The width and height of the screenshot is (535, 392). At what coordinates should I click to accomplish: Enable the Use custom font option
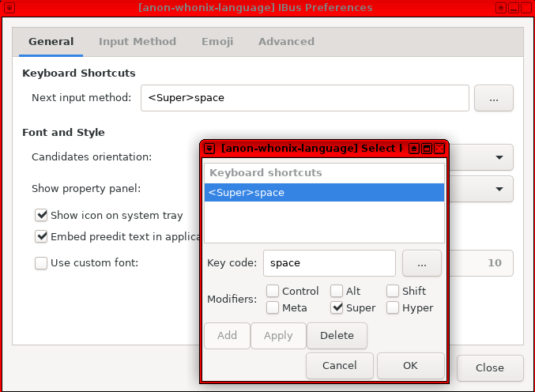click(x=41, y=262)
